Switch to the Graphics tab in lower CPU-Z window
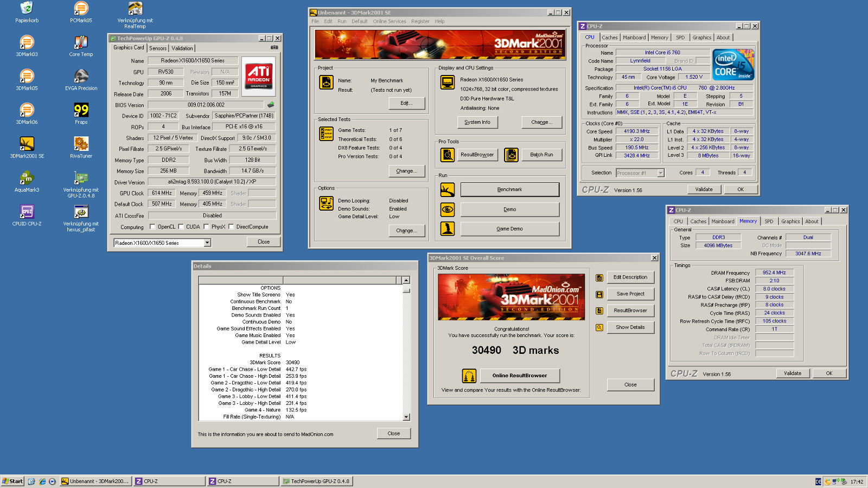The image size is (868, 488). coord(790,221)
